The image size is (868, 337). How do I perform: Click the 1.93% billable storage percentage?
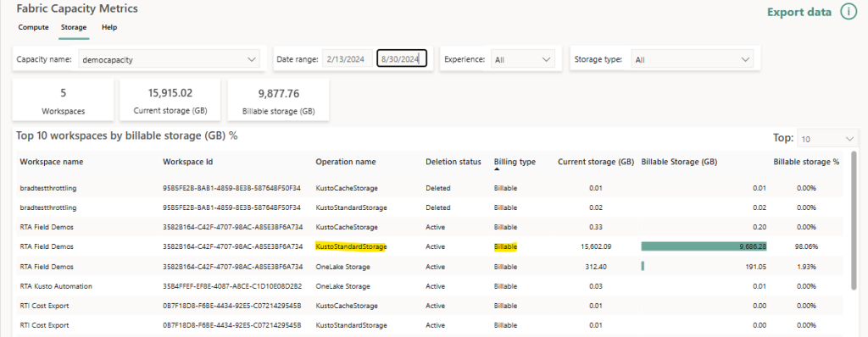(x=808, y=267)
